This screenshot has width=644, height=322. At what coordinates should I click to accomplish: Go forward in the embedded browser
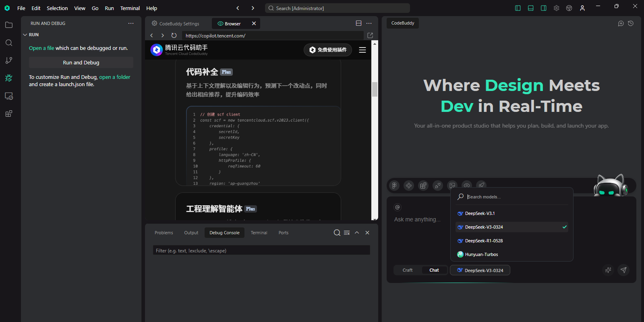click(x=163, y=35)
